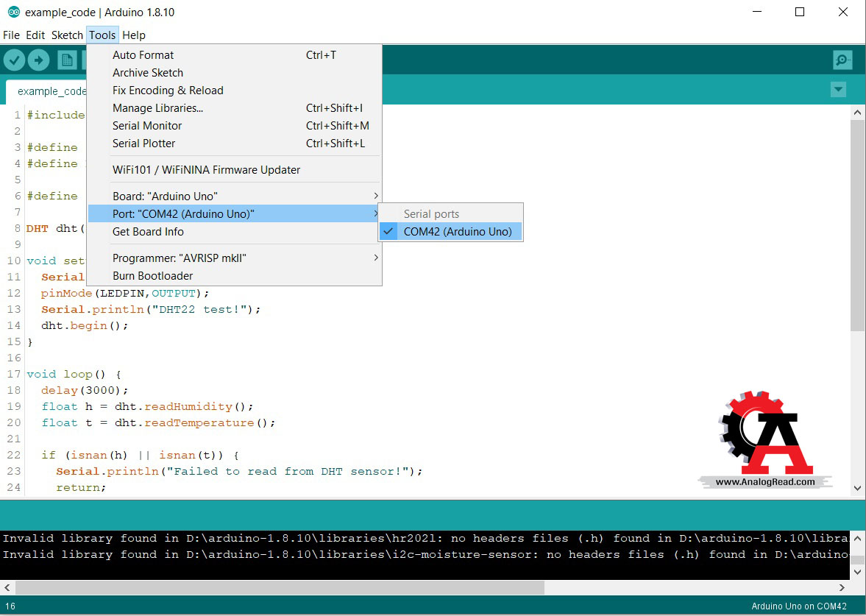Click the i2c-moisture-sensor invalid library console message
866x616 pixels.
coord(425,554)
